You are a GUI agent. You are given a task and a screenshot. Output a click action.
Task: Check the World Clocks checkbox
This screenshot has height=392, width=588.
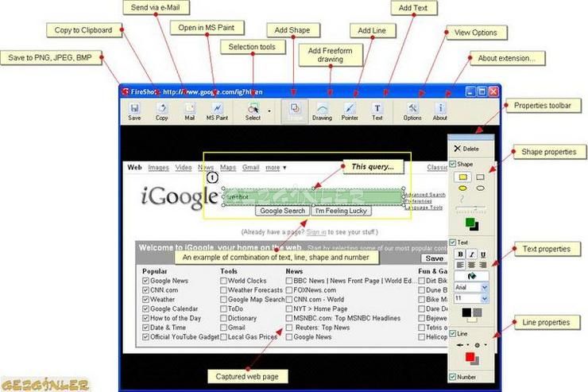click(x=223, y=281)
